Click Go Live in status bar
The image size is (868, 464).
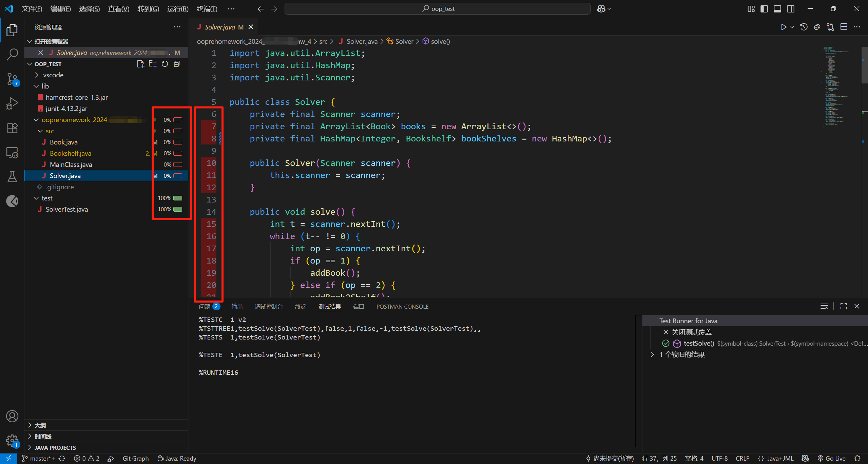tap(831, 458)
